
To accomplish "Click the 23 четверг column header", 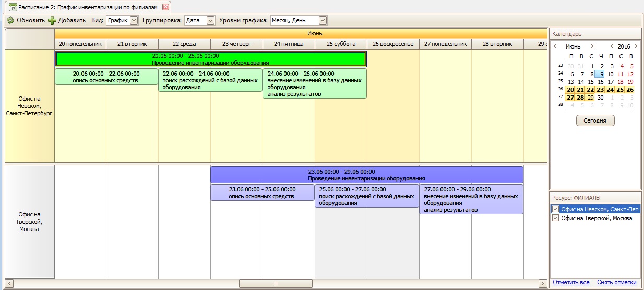I will (236, 44).
